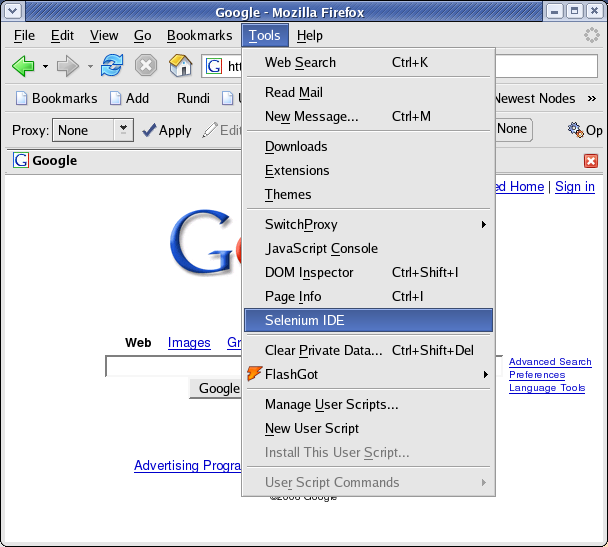Open the Newest Nodes bookmark
This screenshot has width=608, height=547.
tap(535, 98)
